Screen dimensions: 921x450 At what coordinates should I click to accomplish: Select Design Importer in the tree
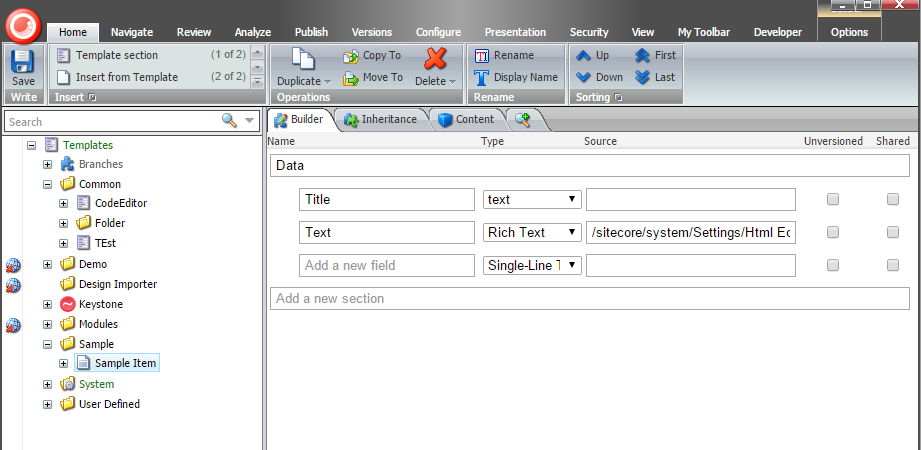pos(118,284)
